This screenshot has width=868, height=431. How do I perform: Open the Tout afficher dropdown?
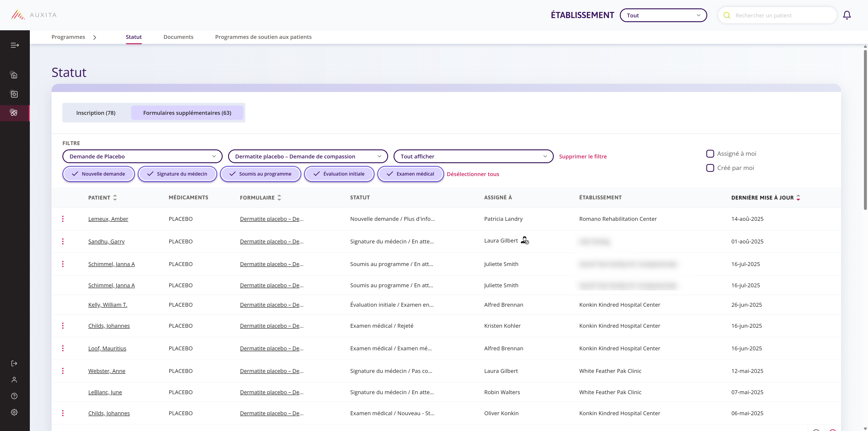click(473, 156)
